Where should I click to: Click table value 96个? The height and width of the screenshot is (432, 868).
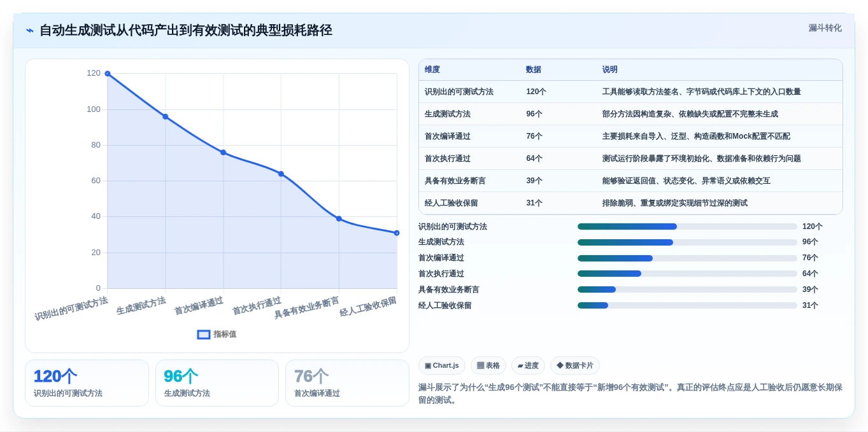point(534,114)
